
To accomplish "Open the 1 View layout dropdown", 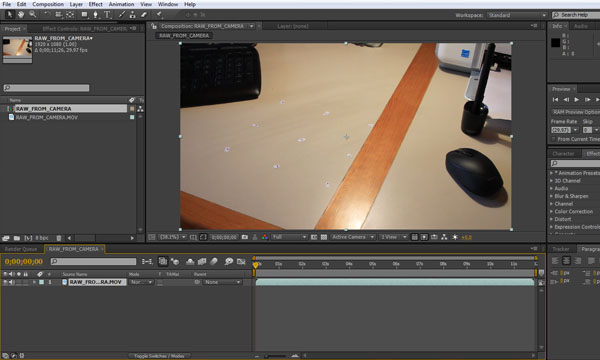I will click(393, 237).
